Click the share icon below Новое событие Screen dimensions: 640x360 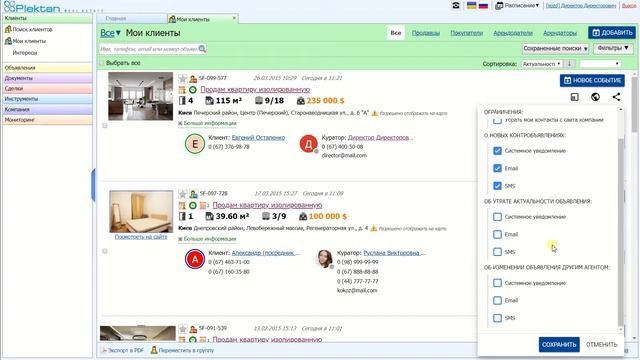pos(616,97)
